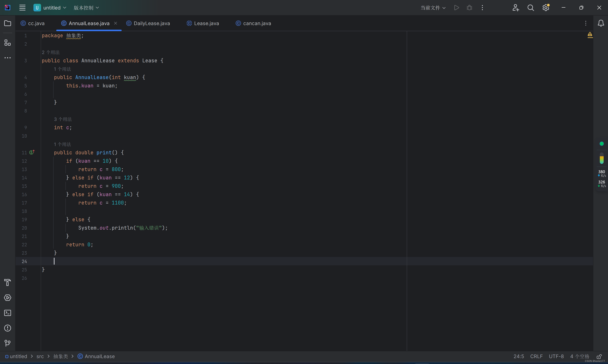
Task: Open the Problems tool window icon
Action: [x=8, y=328]
